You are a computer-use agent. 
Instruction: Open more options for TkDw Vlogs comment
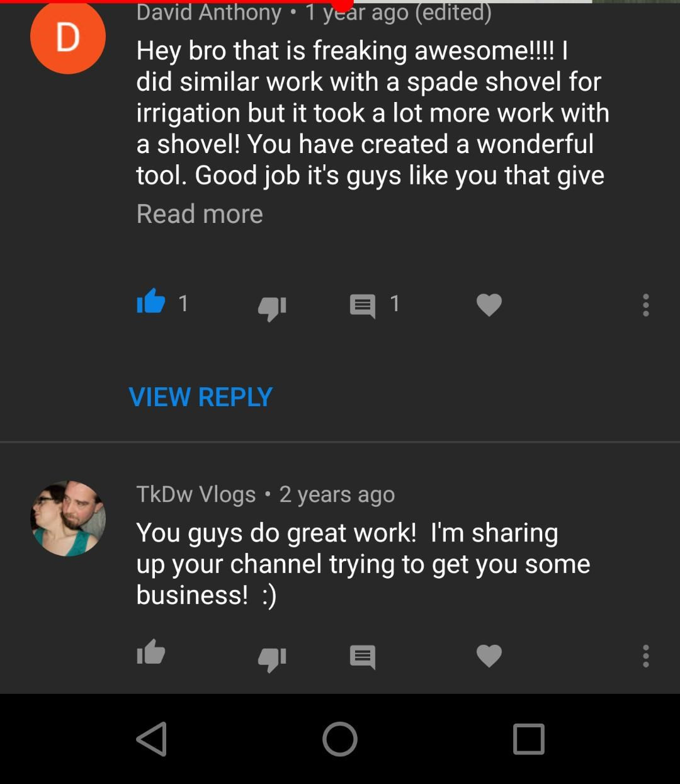click(x=645, y=656)
